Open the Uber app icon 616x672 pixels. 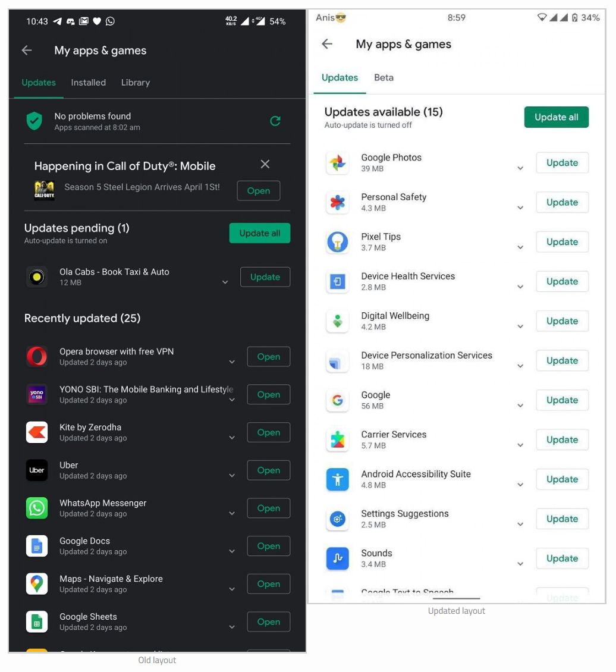(x=37, y=470)
